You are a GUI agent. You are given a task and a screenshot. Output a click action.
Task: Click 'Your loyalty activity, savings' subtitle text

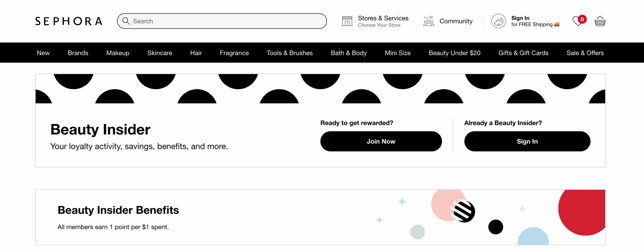pyautogui.click(x=139, y=146)
